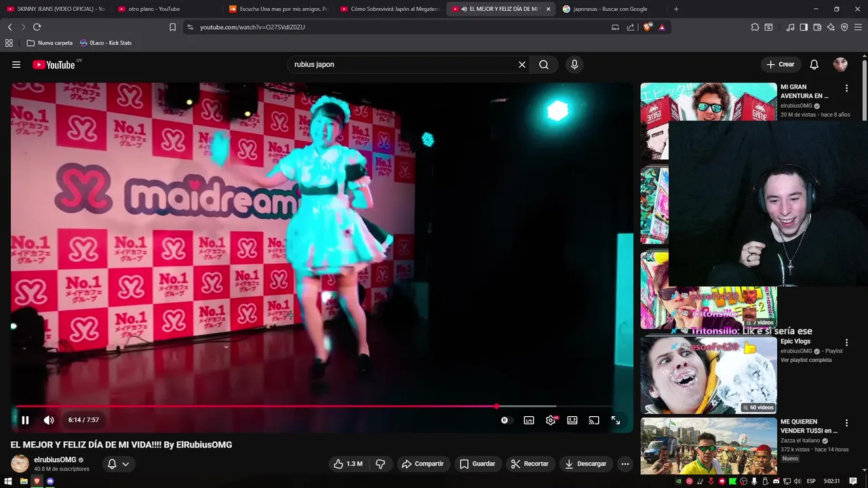Image resolution: width=868 pixels, height=488 pixels.
Task: Open player settings gear
Action: pos(551,420)
